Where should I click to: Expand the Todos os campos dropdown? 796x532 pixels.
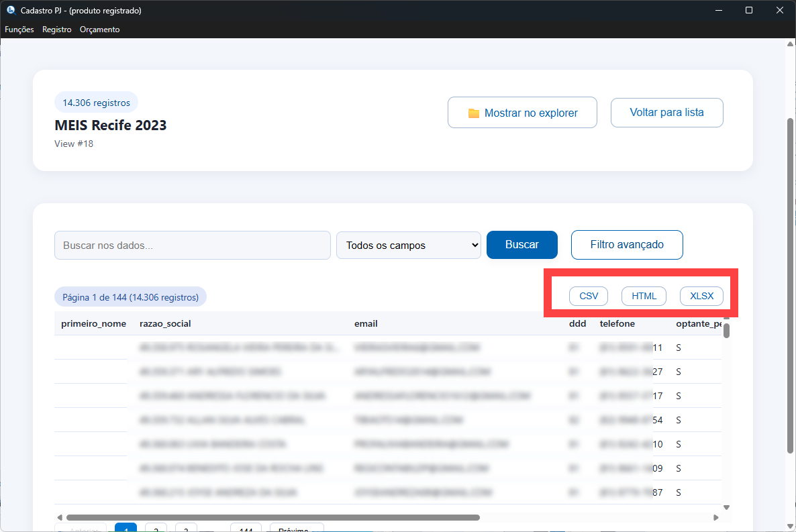click(x=408, y=246)
